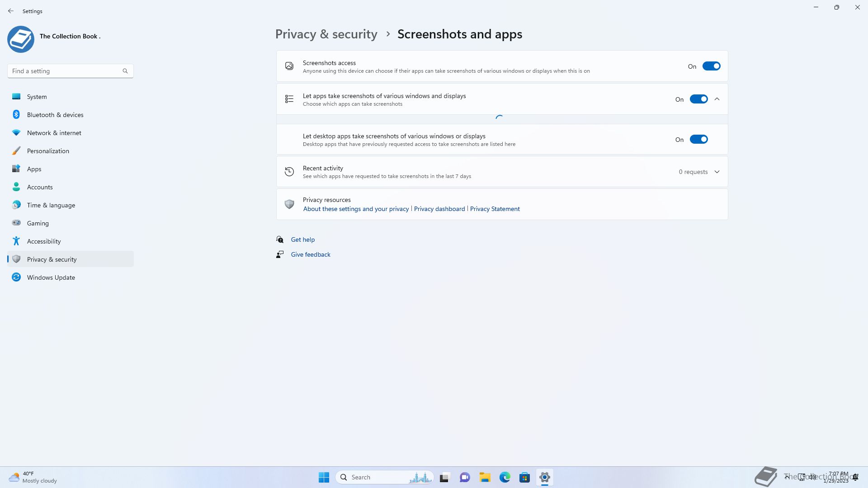Select Personalization in the sidebar
Image resolution: width=868 pixels, height=488 pixels.
(48, 151)
